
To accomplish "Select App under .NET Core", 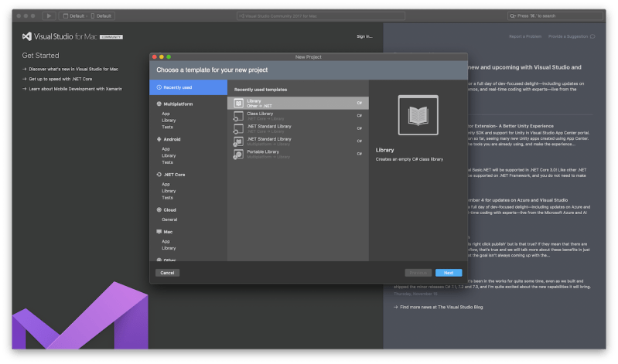I will [x=166, y=185].
